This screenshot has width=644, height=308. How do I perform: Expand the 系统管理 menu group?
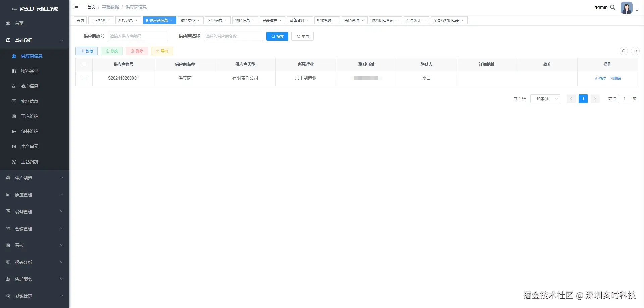(35, 296)
